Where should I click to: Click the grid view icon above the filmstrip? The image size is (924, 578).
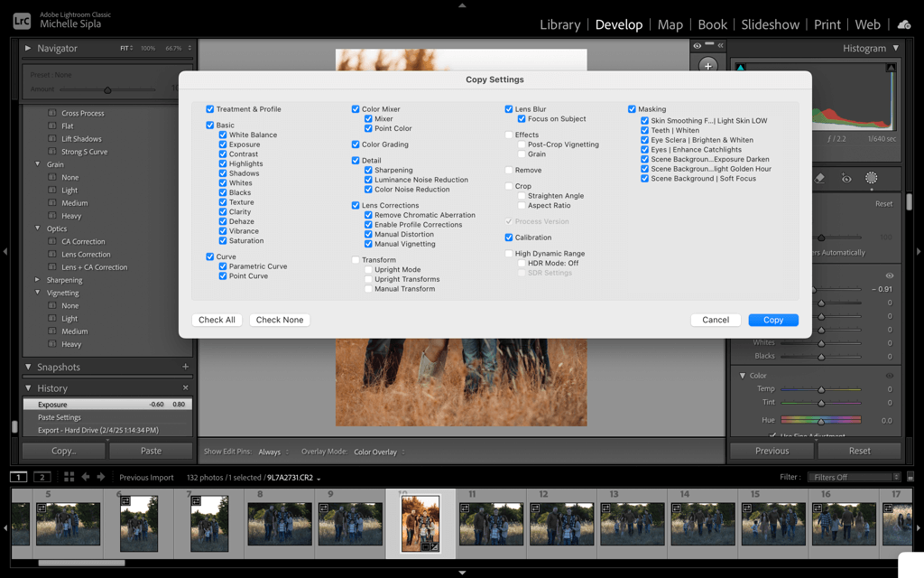(x=69, y=477)
